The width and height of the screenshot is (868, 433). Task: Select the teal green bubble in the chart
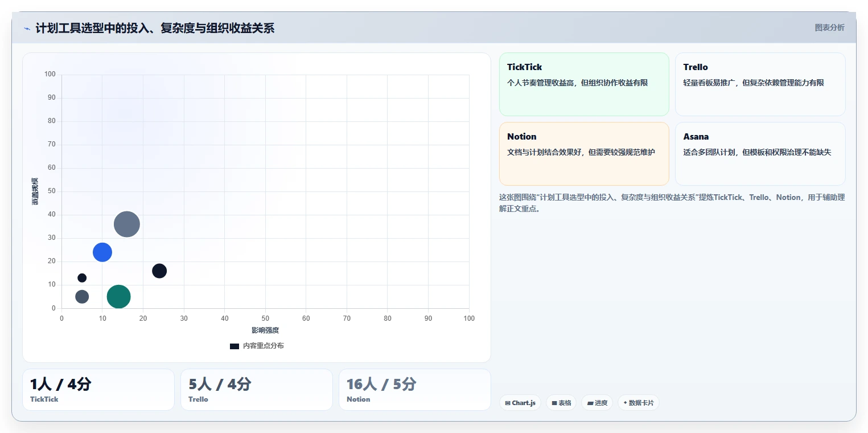(118, 297)
